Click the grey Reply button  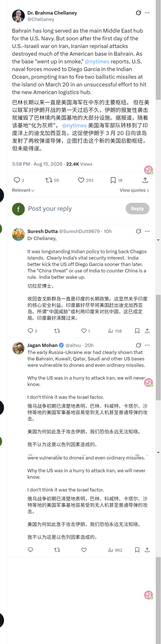click(137, 209)
